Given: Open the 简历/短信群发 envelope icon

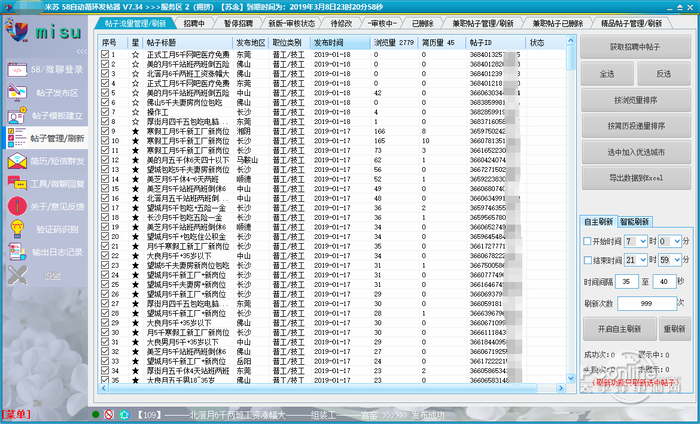Looking at the screenshot, I should (17, 161).
